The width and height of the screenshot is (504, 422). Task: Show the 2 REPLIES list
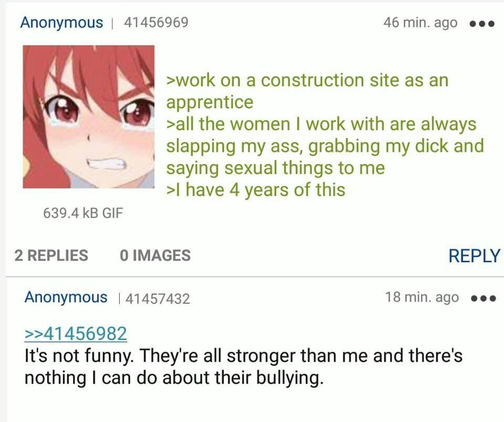point(51,255)
